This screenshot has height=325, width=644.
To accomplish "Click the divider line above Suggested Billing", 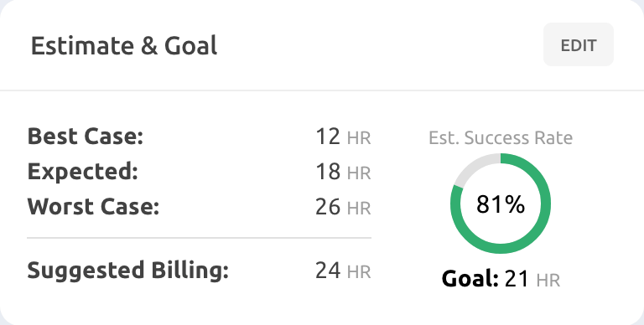I will (200, 238).
